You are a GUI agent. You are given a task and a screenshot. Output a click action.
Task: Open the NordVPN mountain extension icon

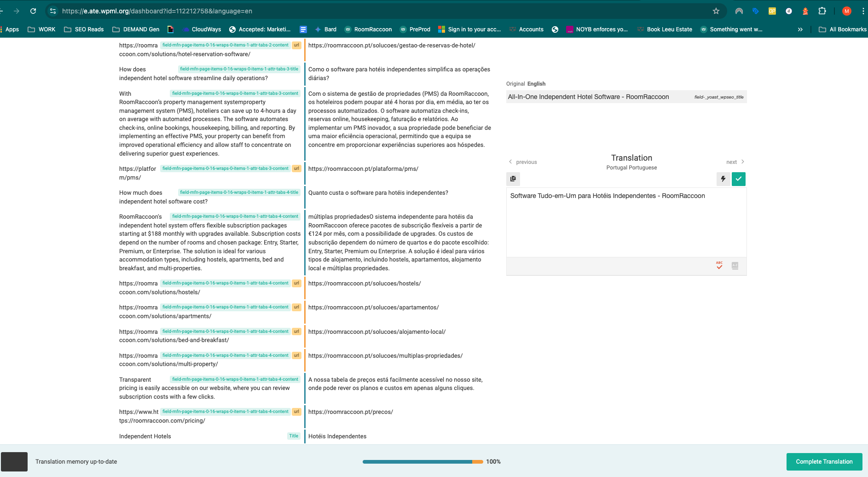(739, 11)
